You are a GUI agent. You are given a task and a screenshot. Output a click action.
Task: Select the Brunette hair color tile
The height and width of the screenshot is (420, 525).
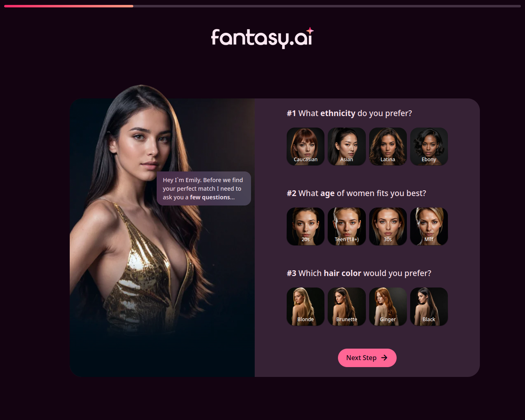[347, 306]
